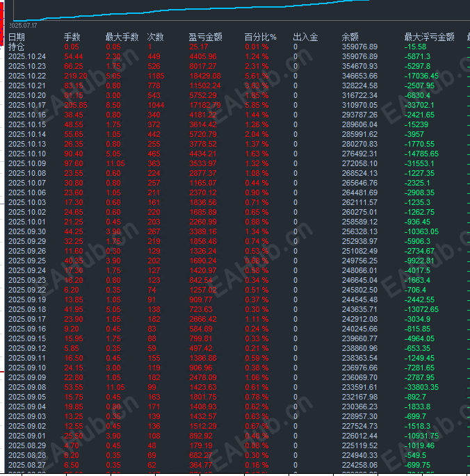Click max floating loss -33803.35
Screen dimensions: 470x476
[422, 387]
